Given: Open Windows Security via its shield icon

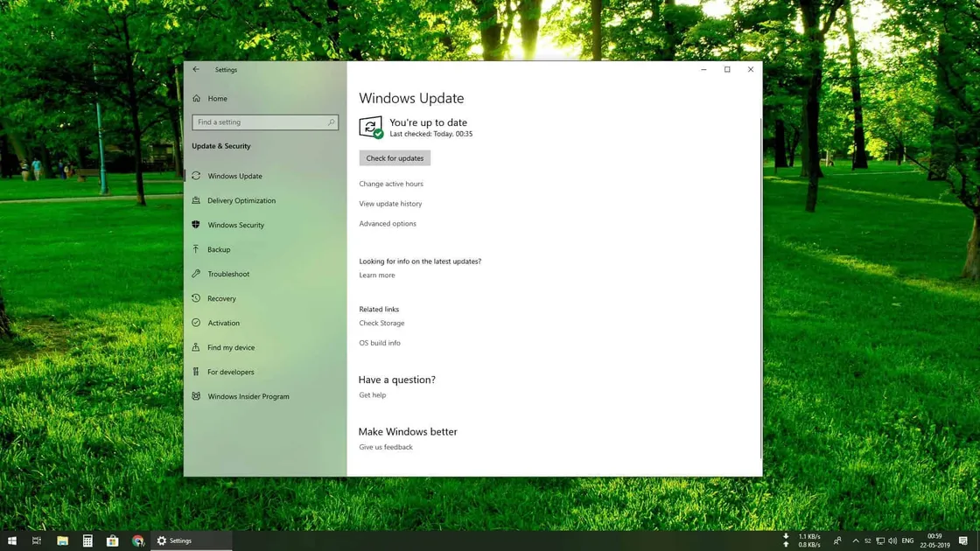Looking at the screenshot, I should click(x=196, y=225).
